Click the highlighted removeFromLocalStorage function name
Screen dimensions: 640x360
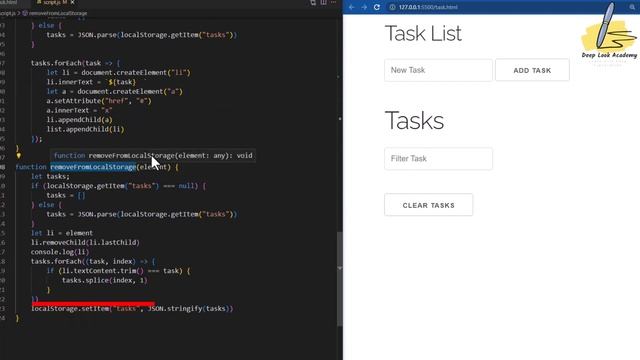93,167
